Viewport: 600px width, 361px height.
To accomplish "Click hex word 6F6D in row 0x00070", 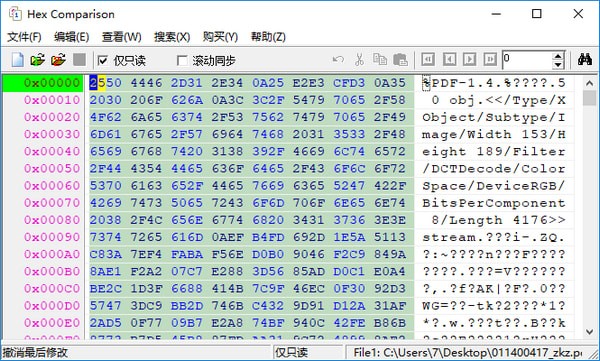I will click(268, 203).
